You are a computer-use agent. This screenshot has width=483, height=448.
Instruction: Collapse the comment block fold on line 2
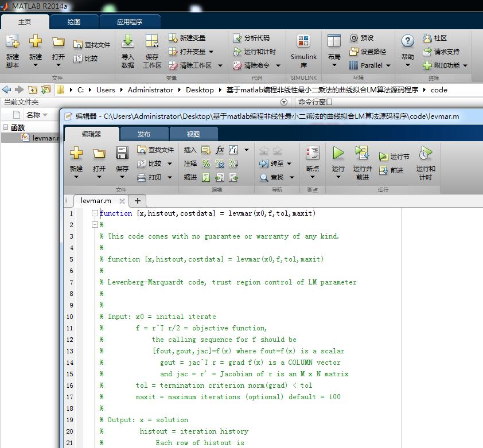(x=95, y=225)
